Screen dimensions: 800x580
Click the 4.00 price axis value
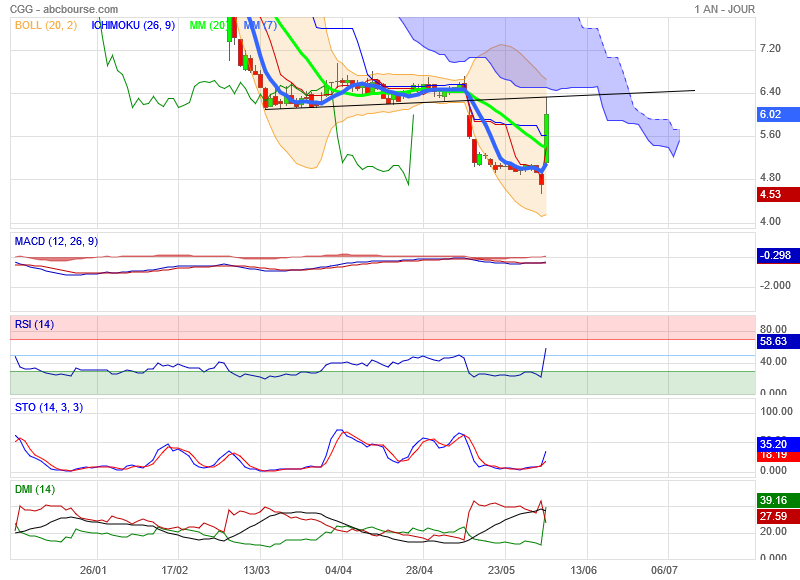pyautogui.click(x=770, y=221)
